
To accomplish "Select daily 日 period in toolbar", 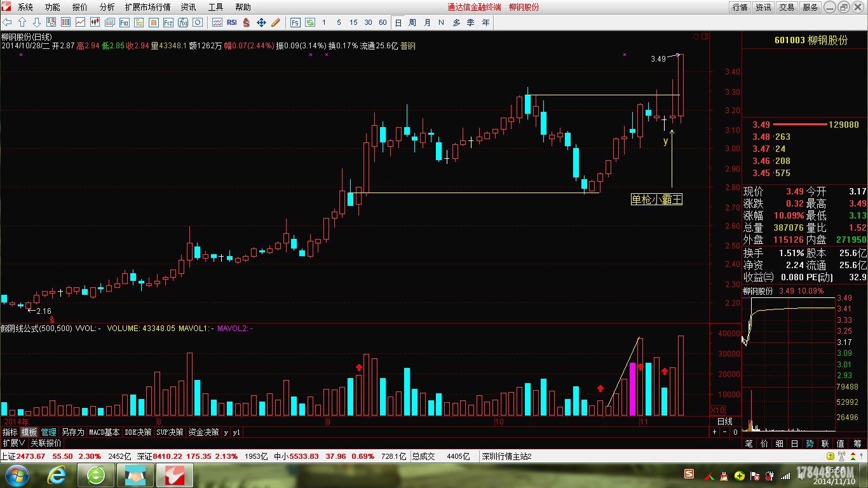I will [398, 22].
